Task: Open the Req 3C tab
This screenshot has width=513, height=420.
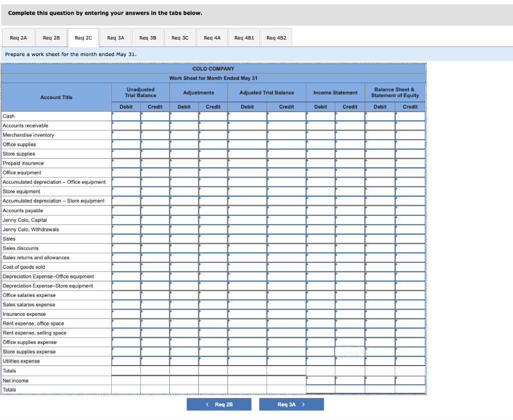Action: (180, 37)
